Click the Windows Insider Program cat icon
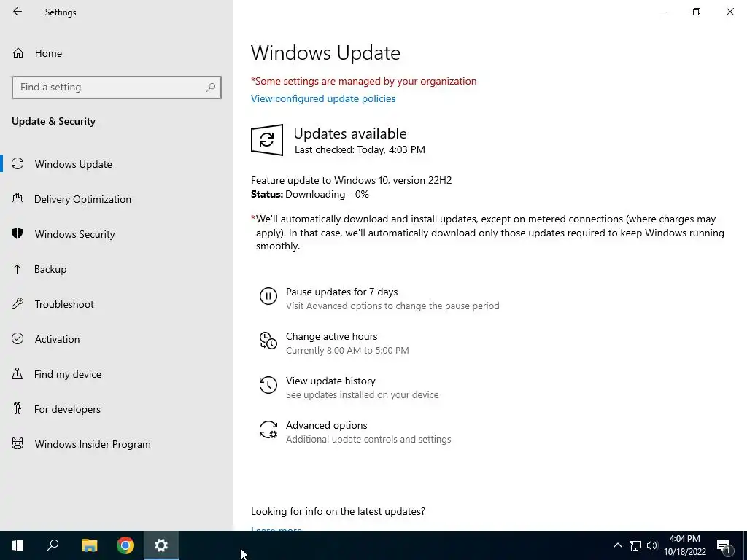747x560 pixels. [18, 444]
